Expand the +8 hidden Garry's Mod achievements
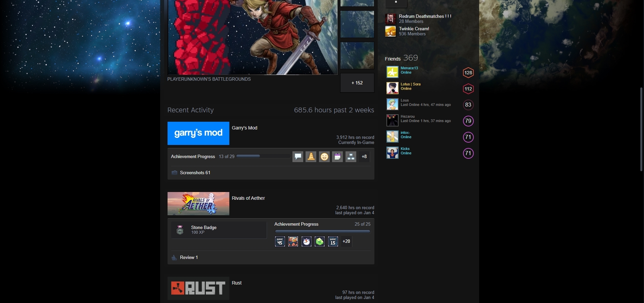This screenshot has width=644, height=303. coord(364,156)
